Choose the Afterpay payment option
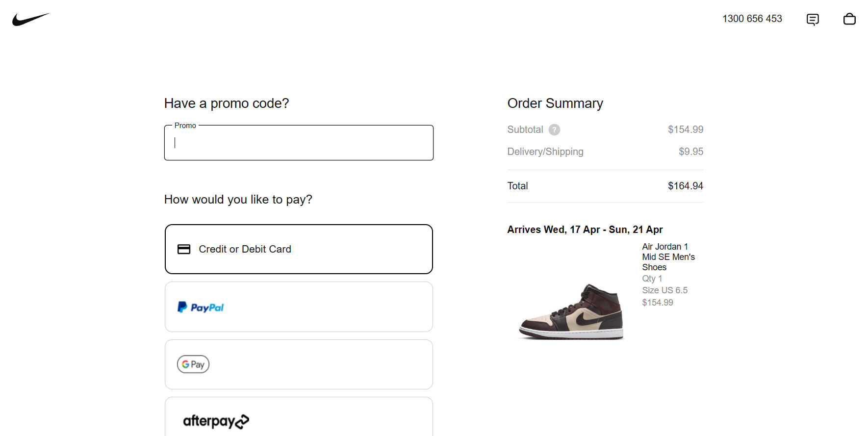This screenshot has height=436, width=868. [299, 419]
